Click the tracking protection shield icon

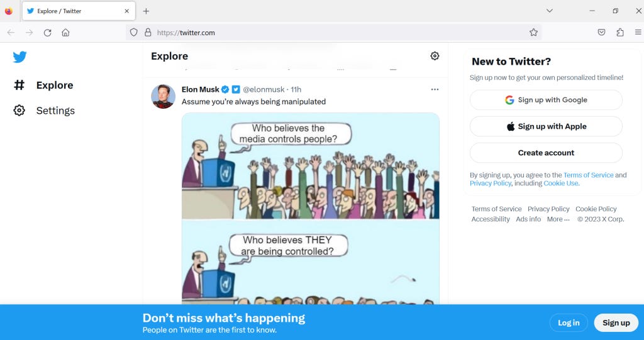pyautogui.click(x=133, y=33)
